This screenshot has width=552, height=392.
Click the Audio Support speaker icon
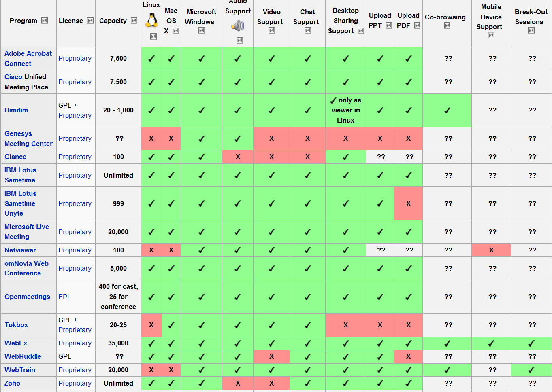[238, 26]
